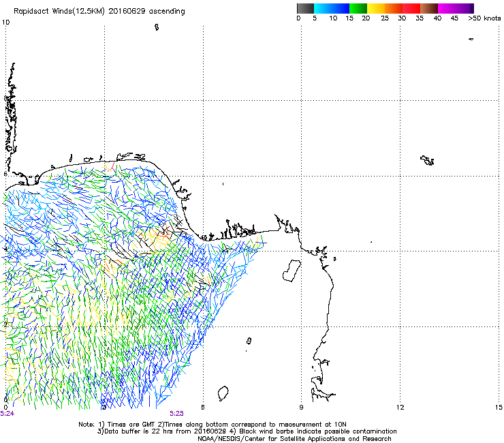This screenshot has width=504, height=443.
Task: Click the cyan-to-blue gradient legend segment
Action: coord(332,8)
